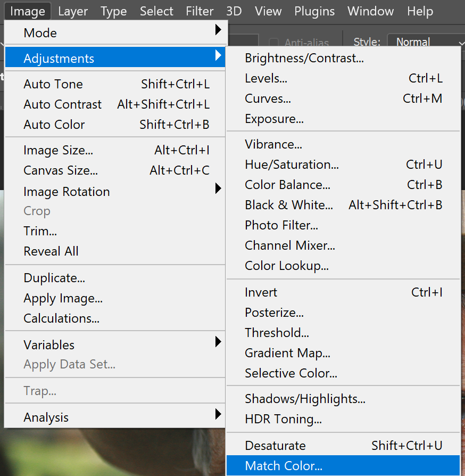Image resolution: width=465 pixels, height=476 pixels.
Task: Click Image Size menu entry
Action: [x=115, y=150]
